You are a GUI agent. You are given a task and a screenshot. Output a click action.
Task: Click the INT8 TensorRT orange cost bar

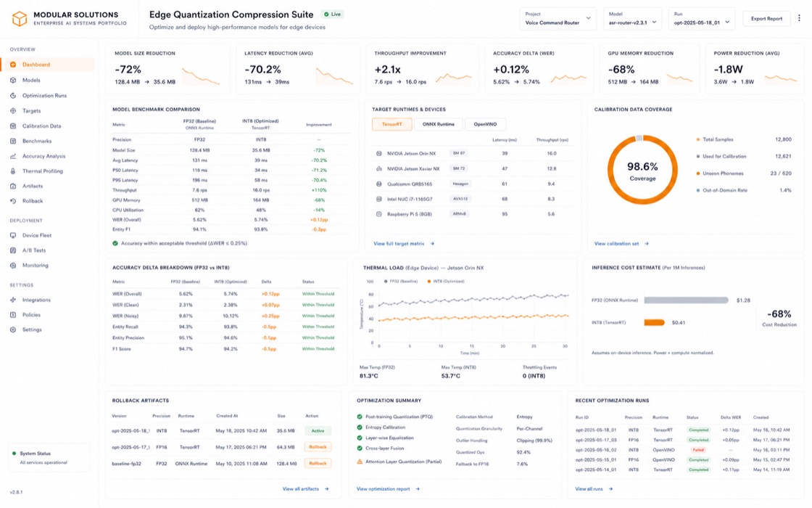click(x=654, y=322)
